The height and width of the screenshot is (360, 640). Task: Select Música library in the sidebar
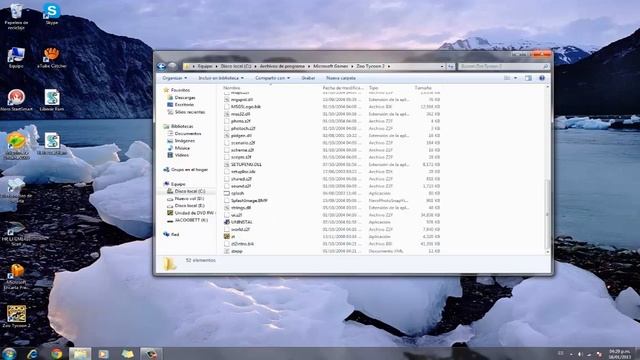coord(182,148)
